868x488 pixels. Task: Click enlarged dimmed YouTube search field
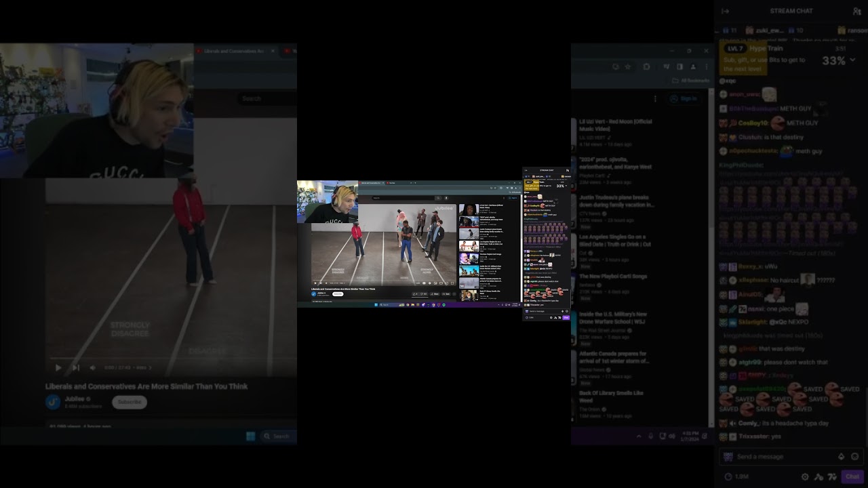[x=268, y=98]
